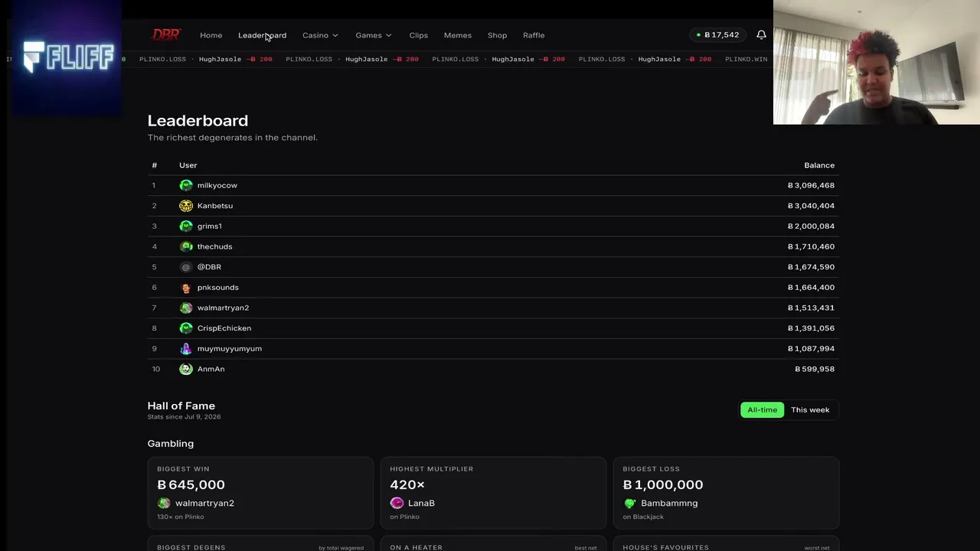Open muymuyyumyum's profile link
This screenshot has width=980, height=551.
pyautogui.click(x=230, y=348)
